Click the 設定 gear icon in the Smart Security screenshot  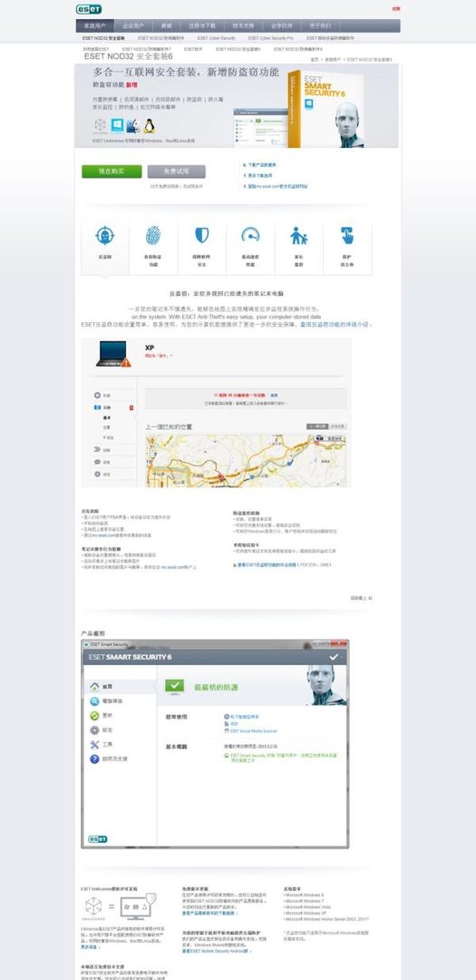coord(94,730)
